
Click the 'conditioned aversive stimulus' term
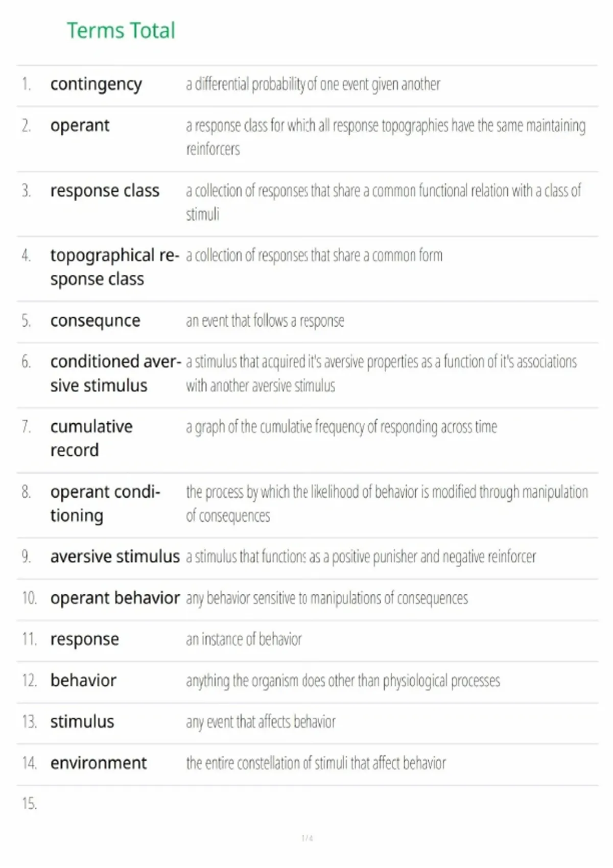coord(115,373)
